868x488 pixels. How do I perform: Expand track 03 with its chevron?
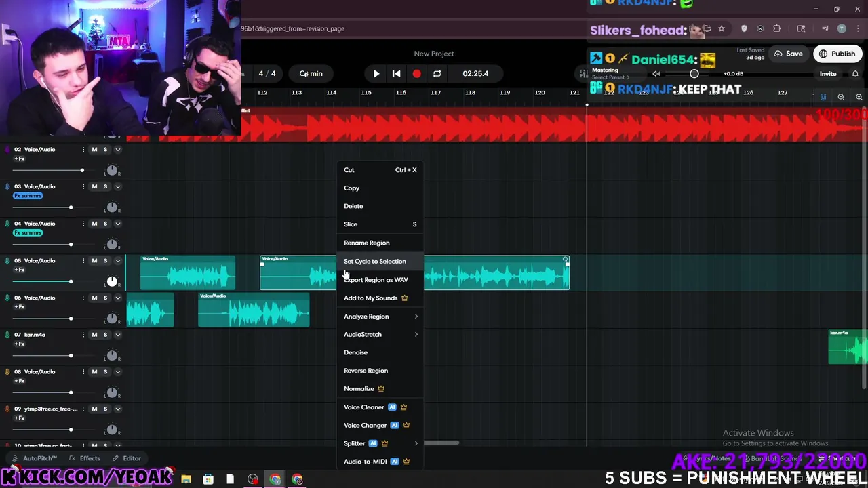[x=117, y=186]
